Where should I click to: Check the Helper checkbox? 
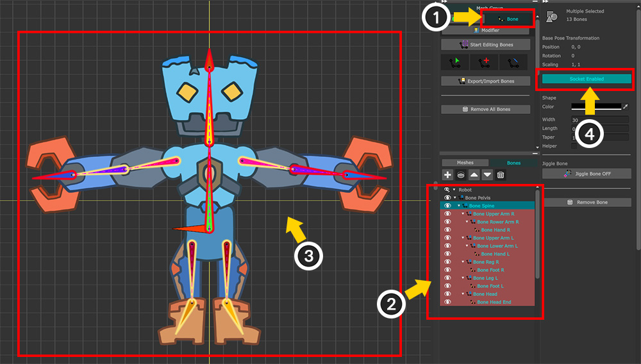click(574, 146)
